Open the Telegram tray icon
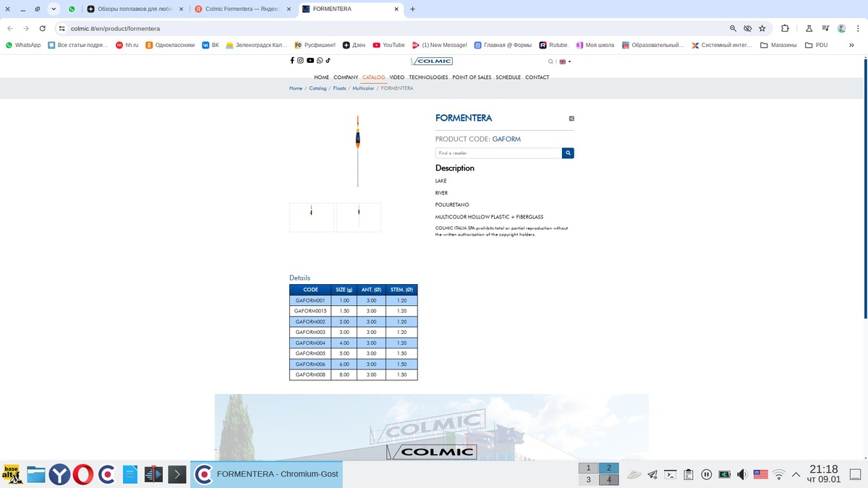Viewport: 868px width, 488px height. coord(652,474)
